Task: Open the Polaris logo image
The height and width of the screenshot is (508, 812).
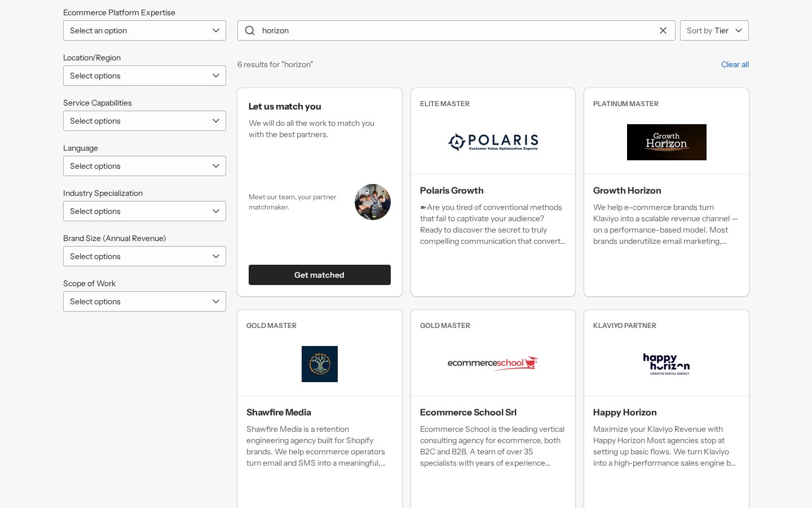Action: click(x=493, y=142)
